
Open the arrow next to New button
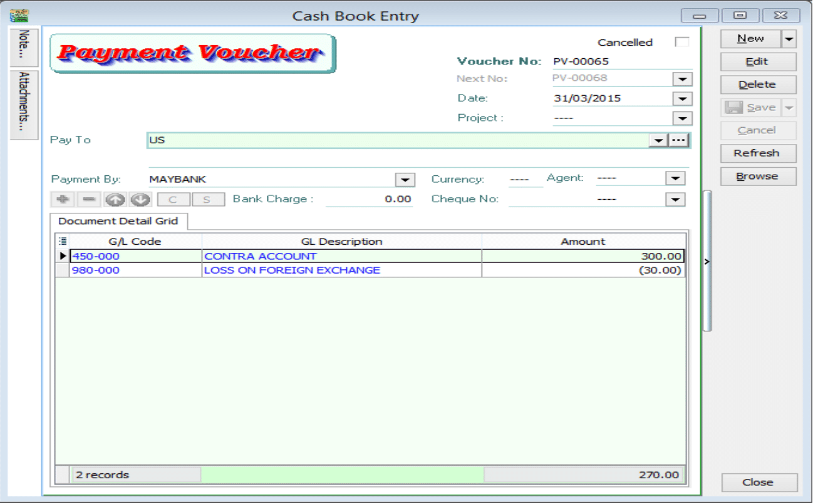pyautogui.click(x=789, y=39)
